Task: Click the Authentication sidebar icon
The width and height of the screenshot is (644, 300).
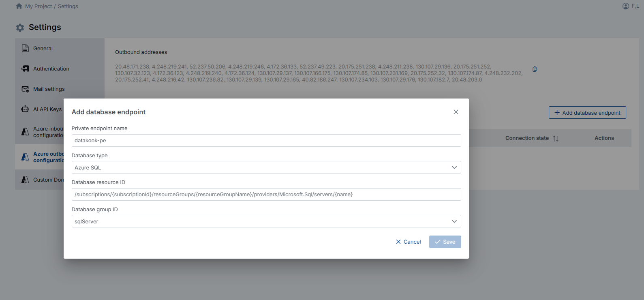Action: (x=25, y=69)
